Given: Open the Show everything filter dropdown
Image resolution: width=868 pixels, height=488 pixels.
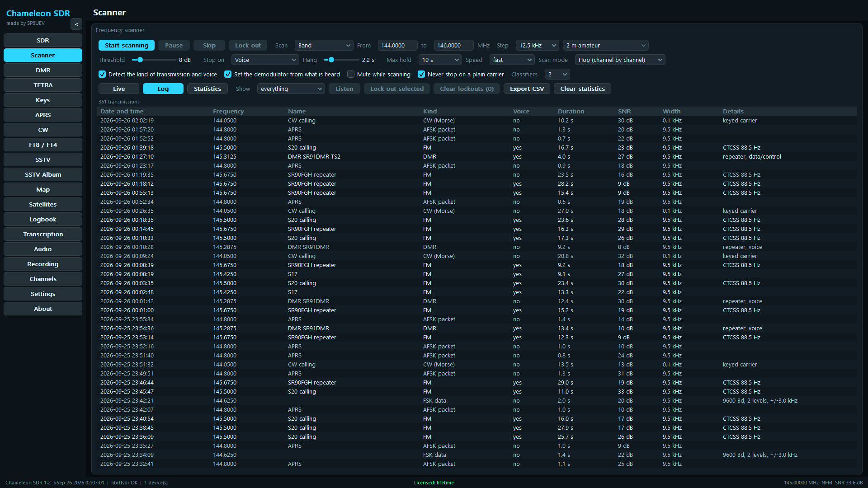Looking at the screenshot, I should click(291, 89).
